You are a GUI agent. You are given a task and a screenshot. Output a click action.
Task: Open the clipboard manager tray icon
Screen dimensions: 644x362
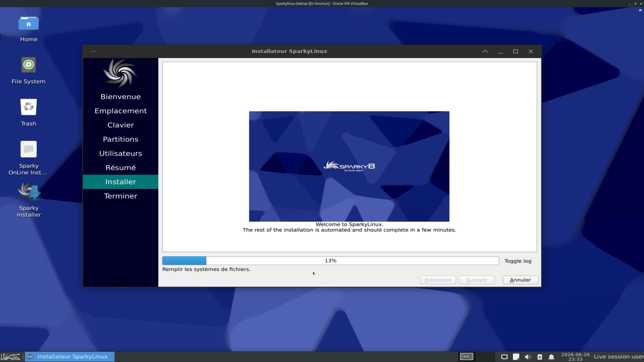click(516, 356)
